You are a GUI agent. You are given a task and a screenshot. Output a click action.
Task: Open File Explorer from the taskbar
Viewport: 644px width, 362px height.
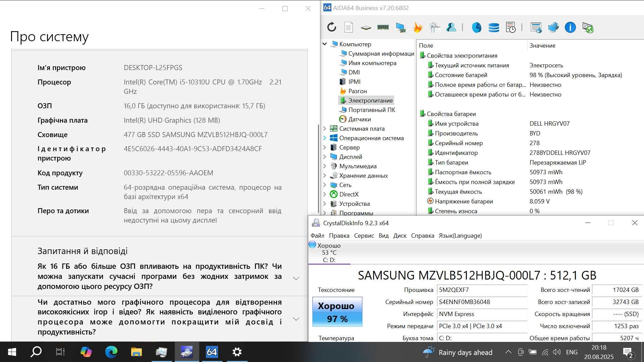[x=136, y=352]
